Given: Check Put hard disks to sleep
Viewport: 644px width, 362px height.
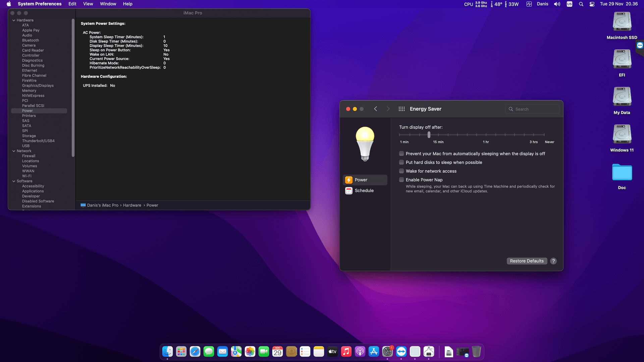Looking at the screenshot, I should click(x=401, y=163).
